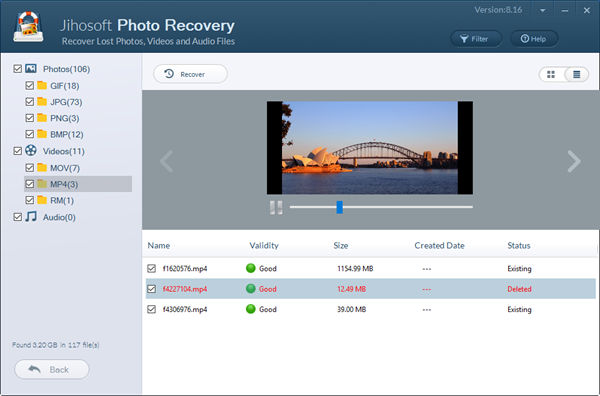600x396 pixels.
Task: Click the red Deleted status
Action: click(x=519, y=289)
